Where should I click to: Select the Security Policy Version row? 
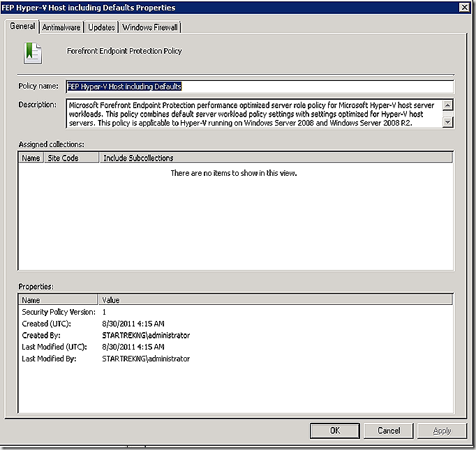coord(236,312)
